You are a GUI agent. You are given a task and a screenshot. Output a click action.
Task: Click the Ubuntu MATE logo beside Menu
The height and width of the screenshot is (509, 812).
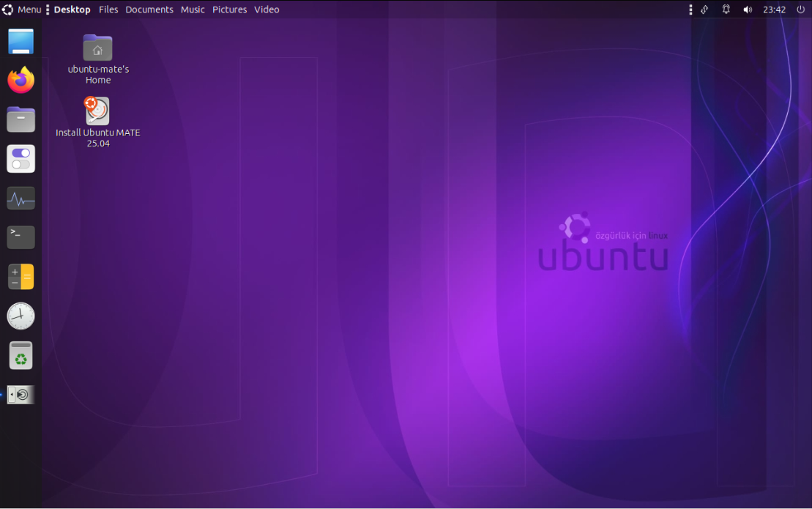[x=8, y=10]
